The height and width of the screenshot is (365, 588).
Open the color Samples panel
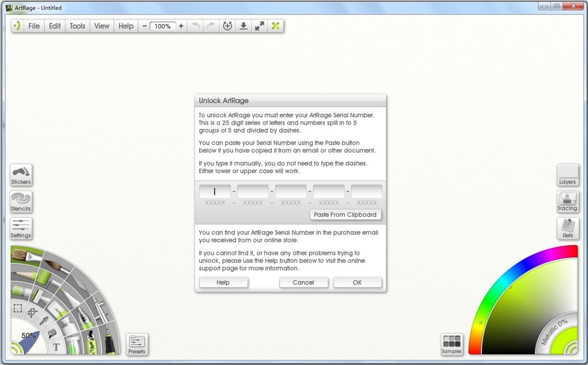pyautogui.click(x=452, y=345)
